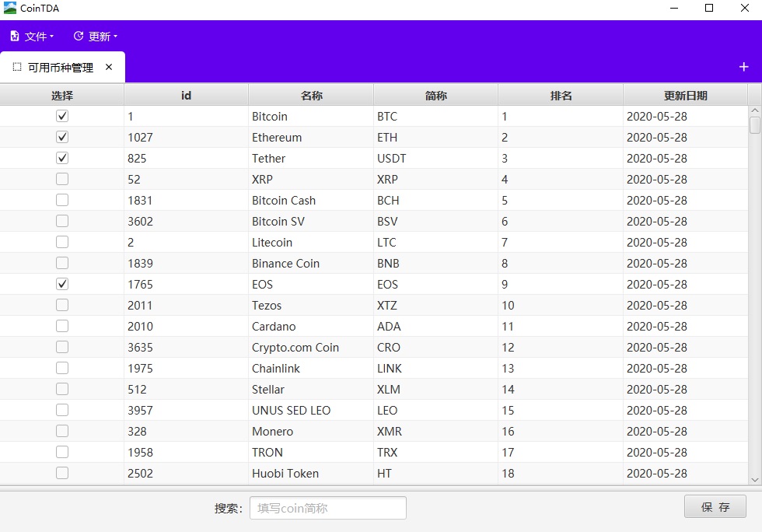Minimize the CoinTDA window
The height and width of the screenshot is (532, 762).
(674, 8)
